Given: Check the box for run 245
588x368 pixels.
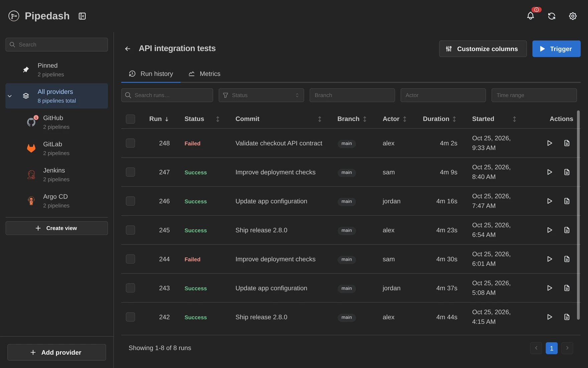Looking at the screenshot, I should click(x=130, y=230).
